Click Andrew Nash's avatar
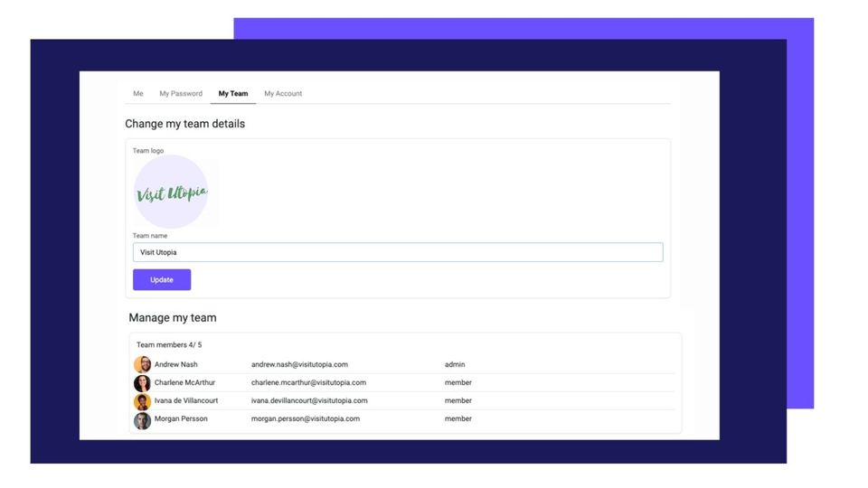Viewport: 868px width, 488px height. [142, 364]
